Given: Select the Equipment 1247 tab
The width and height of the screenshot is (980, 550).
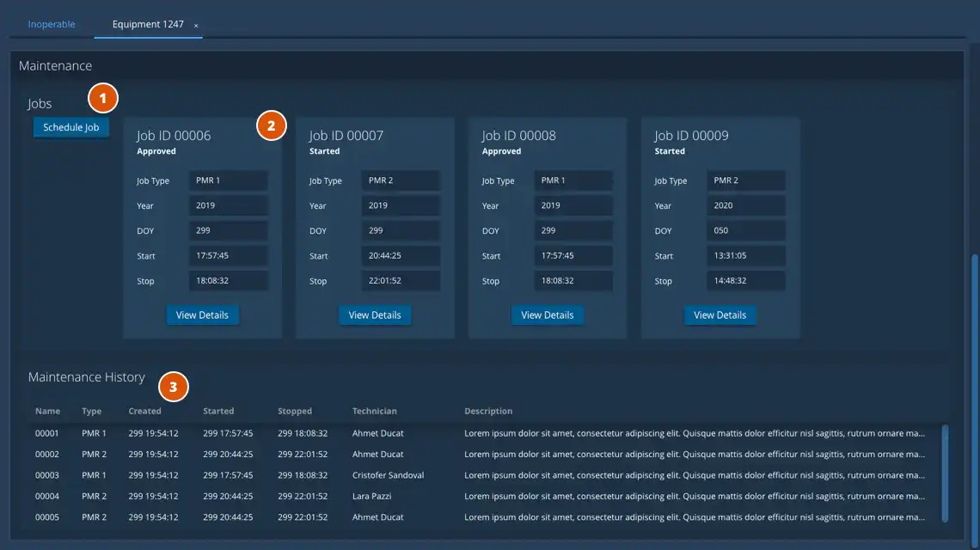Looking at the screenshot, I should (x=148, y=24).
